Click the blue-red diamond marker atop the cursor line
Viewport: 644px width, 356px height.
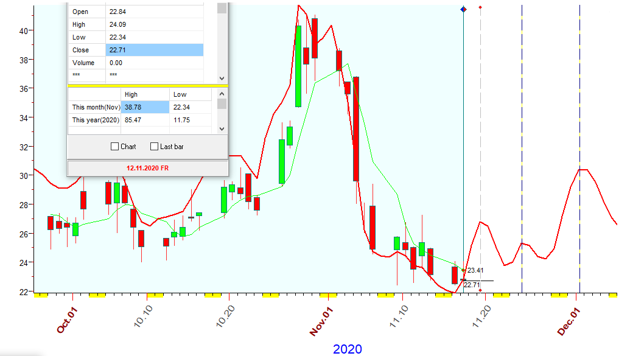[464, 9]
